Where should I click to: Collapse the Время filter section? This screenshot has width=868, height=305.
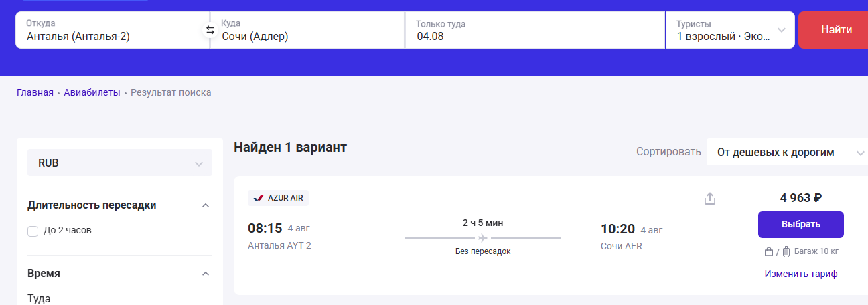pos(206,274)
